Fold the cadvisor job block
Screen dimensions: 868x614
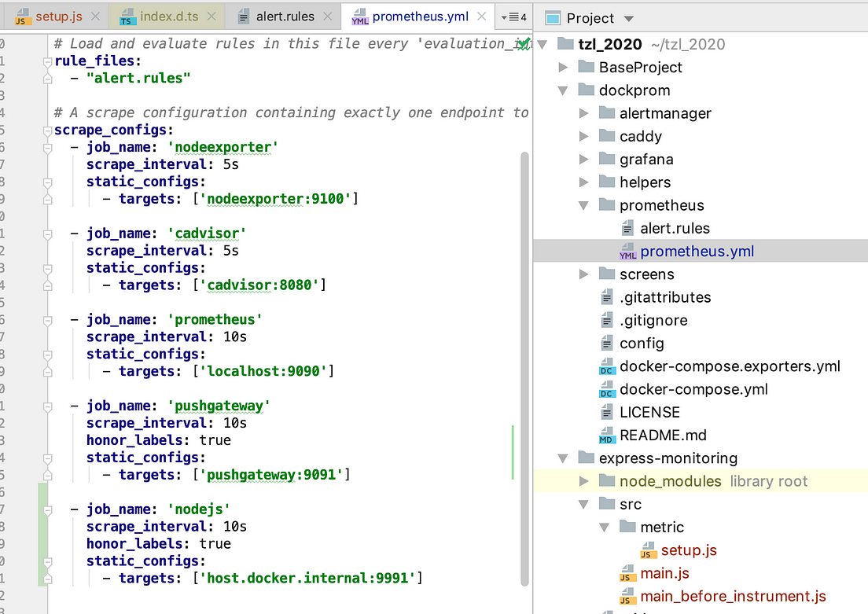tap(48, 234)
